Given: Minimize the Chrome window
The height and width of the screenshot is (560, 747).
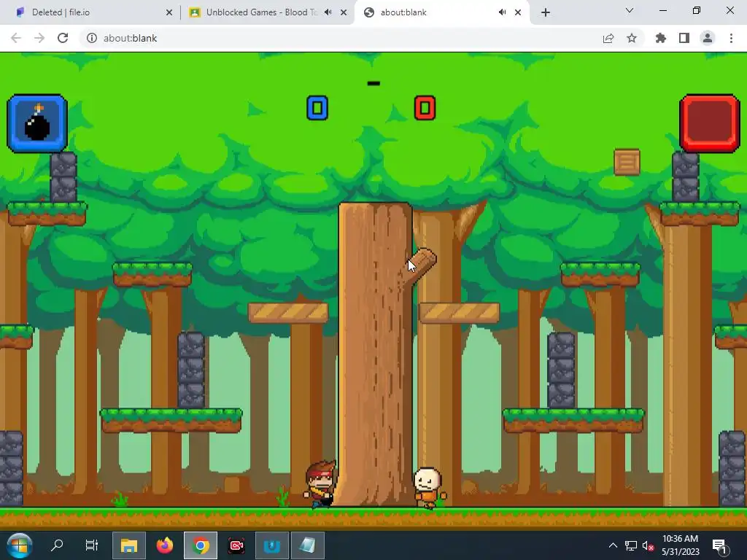Looking at the screenshot, I should tap(663, 10).
